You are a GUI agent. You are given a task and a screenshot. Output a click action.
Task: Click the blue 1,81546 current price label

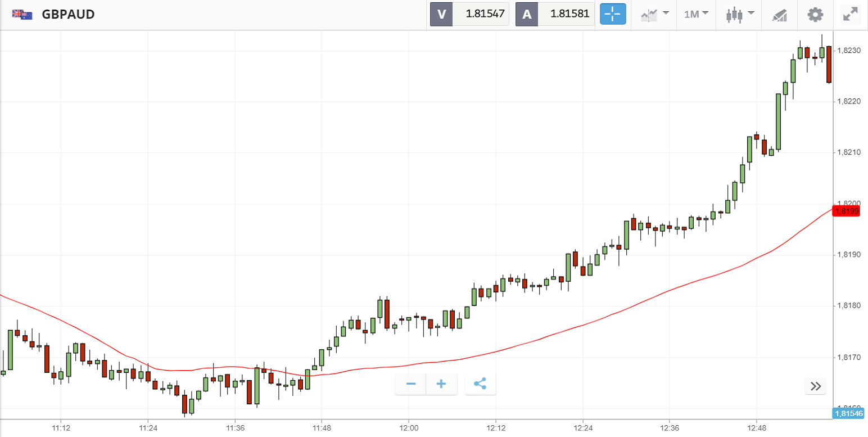click(x=848, y=413)
